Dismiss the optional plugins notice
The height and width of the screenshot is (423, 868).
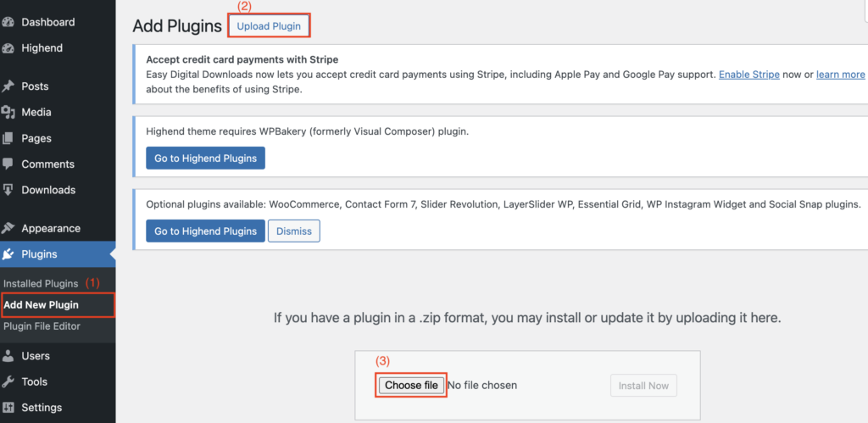pyautogui.click(x=293, y=231)
